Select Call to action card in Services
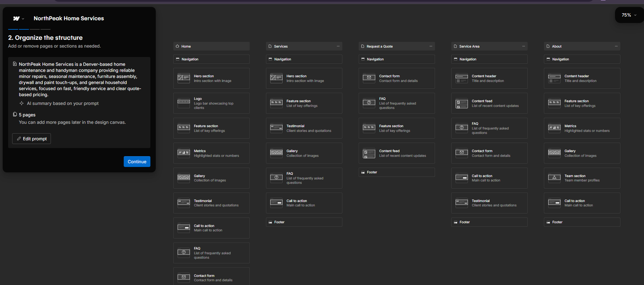Image resolution: width=644 pixels, height=285 pixels. (x=304, y=203)
